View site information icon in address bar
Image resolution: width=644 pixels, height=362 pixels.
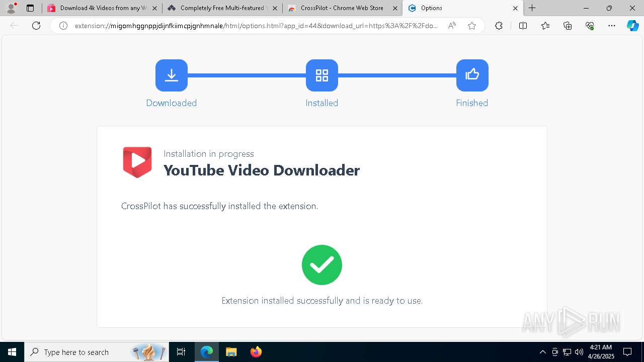[63, 26]
